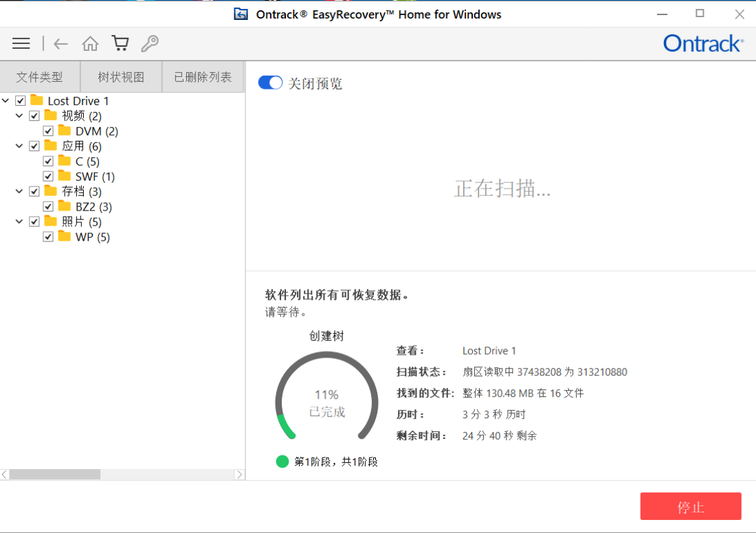The height and width of the screenshot is (533, 756).
Task: Switch to the 树状视图 tab
Action: click(x=121, y=77)
